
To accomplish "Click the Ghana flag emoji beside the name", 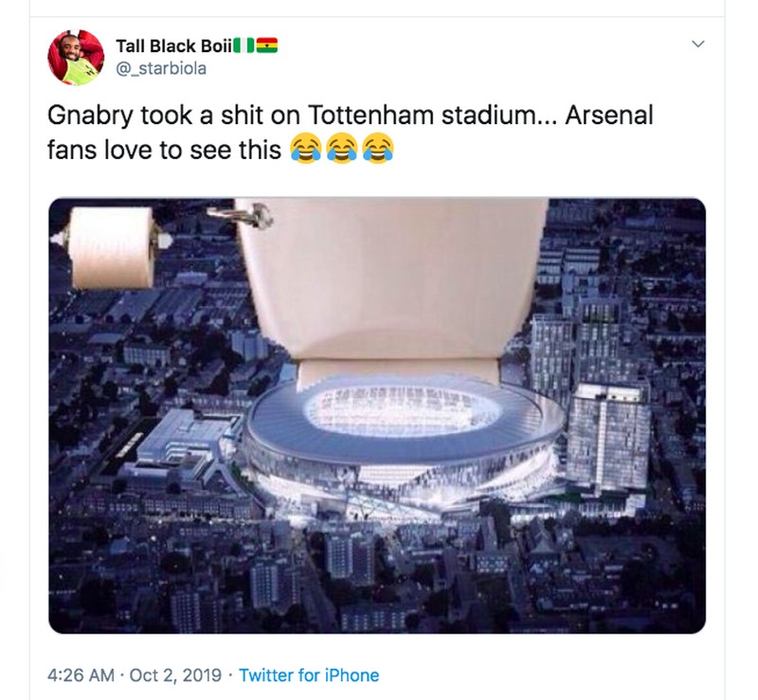I will click(x=267, y=45).
